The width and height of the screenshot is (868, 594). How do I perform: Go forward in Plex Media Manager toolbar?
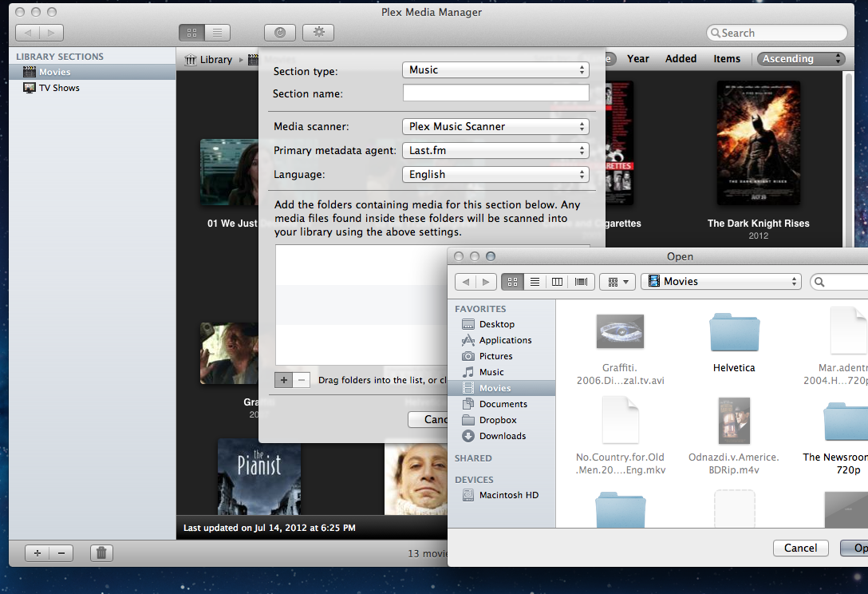click(x=52, y=33)
